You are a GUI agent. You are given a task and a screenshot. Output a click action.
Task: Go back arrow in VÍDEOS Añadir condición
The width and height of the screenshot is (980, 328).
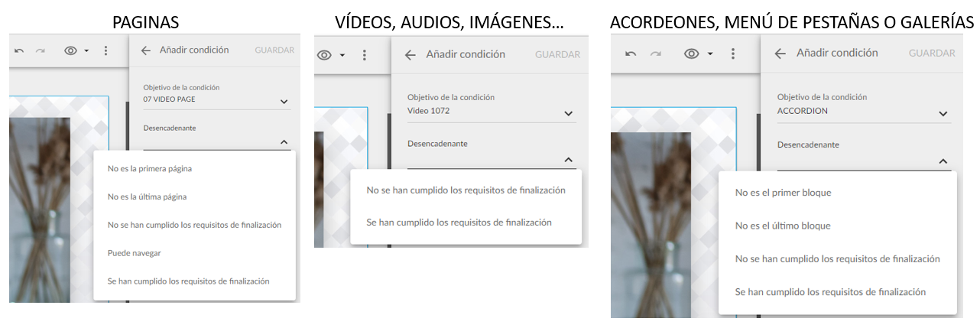[410, 55]
